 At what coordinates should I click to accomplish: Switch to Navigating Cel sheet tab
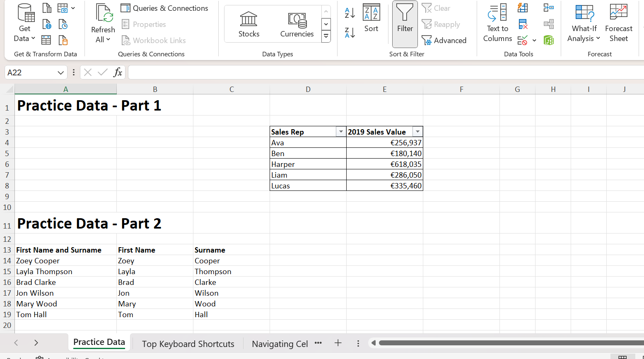click(280, 344)
